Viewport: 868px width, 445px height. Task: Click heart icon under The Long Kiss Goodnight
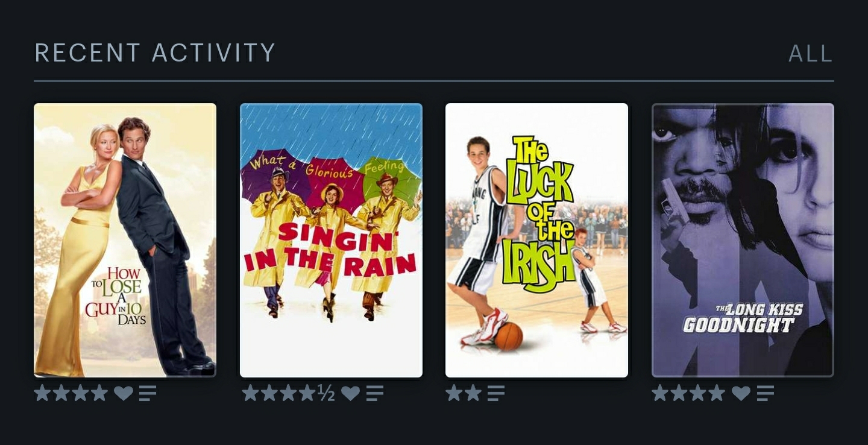(x=741, y=393)
